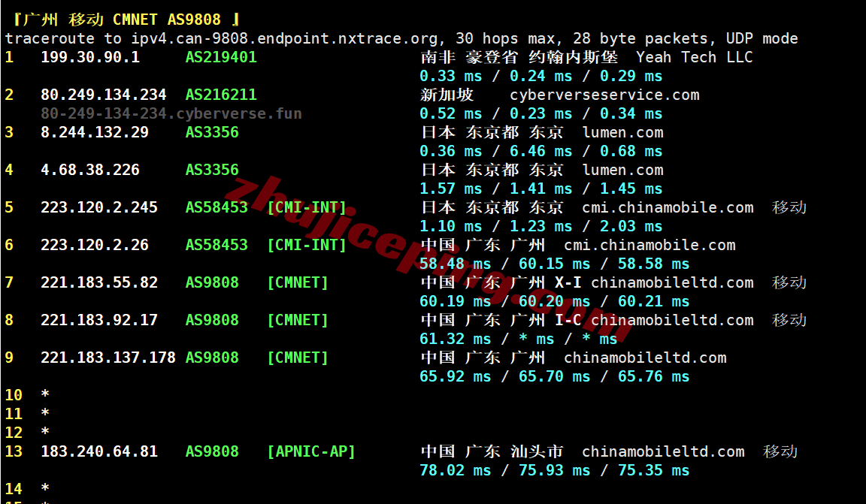Click the asterisk in hop 12 row
866x504 pixels.
click(45, 432)
